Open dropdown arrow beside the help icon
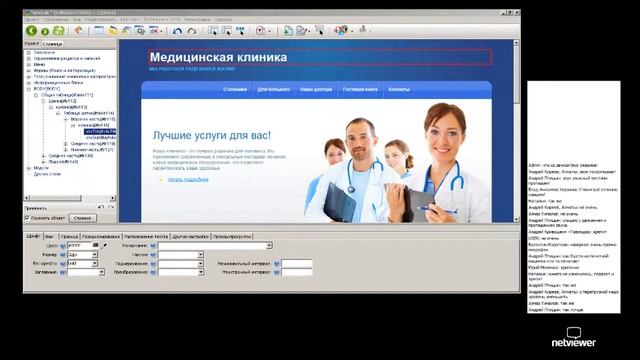This screenshot has width=640, height=360. click(269, 31)
